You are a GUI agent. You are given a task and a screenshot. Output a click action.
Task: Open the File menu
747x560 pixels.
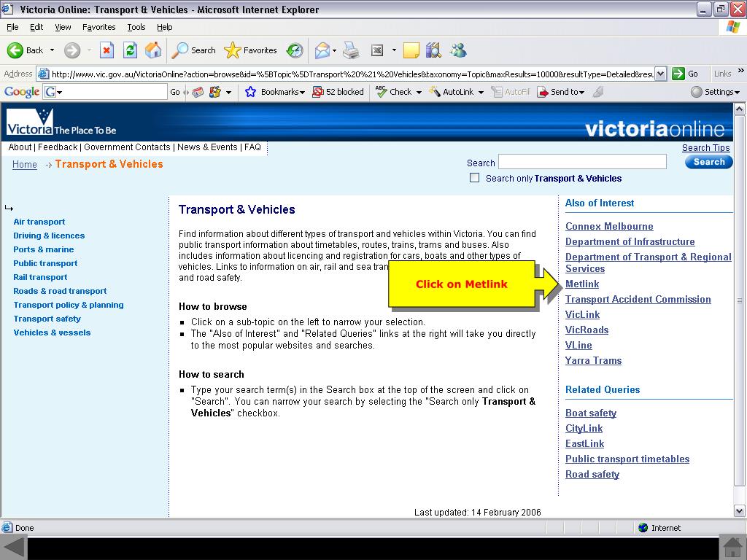pyautogui.click(x=12, y=27)
